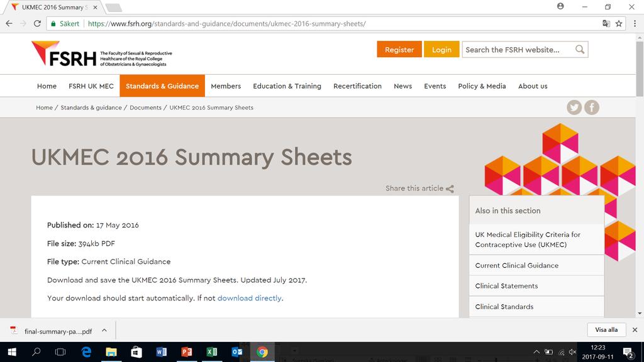This screenshot has height=362, width=644.
Task: Open the Recertification menu item
Action: pos(357,86)
